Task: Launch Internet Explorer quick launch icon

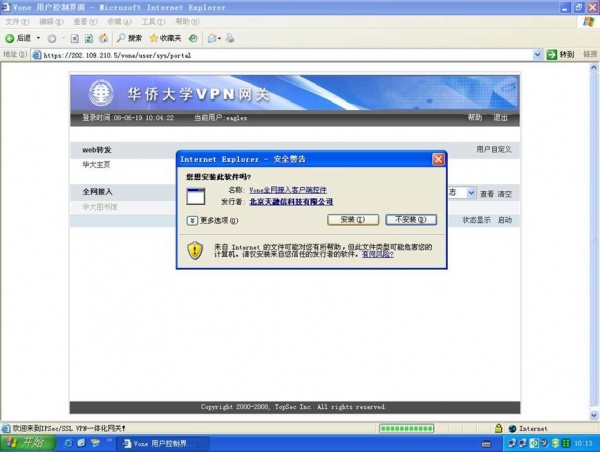Action: 68,443
